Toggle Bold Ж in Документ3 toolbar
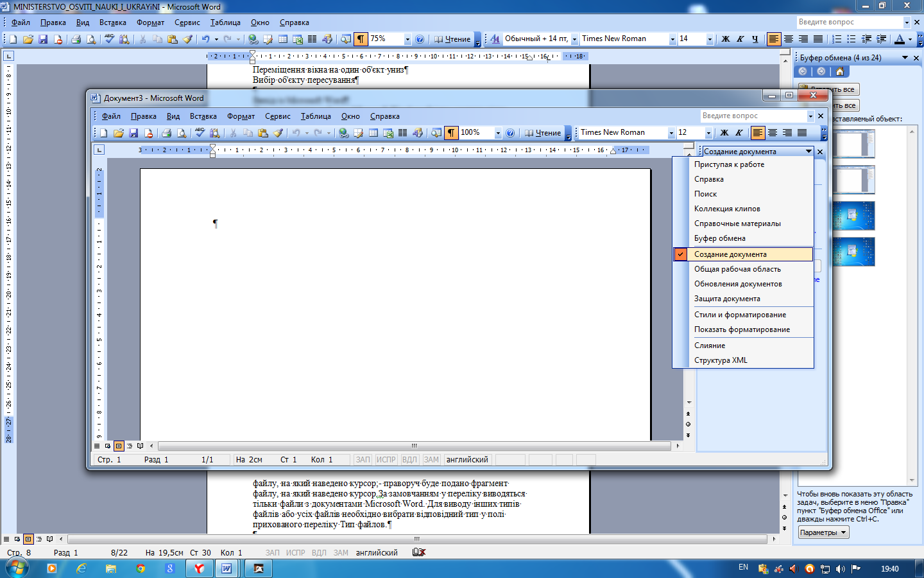The image size is (924, 578). pyautogui.click(x=724, y=133)
